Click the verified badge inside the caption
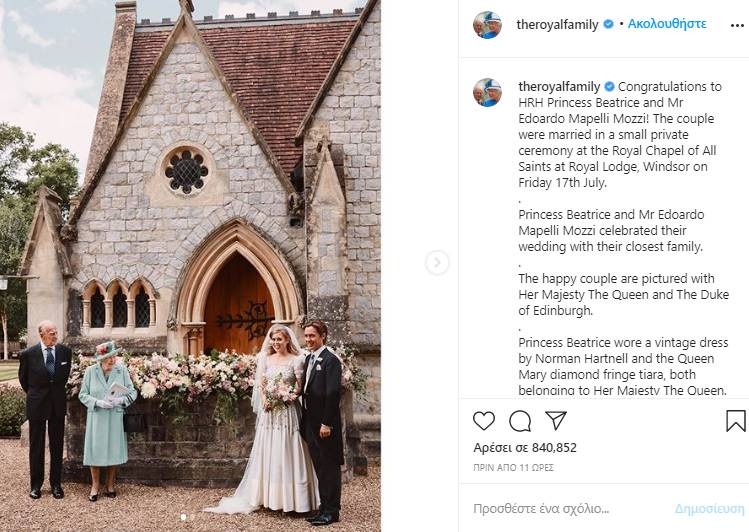The image size is (749, 532). 608,87
